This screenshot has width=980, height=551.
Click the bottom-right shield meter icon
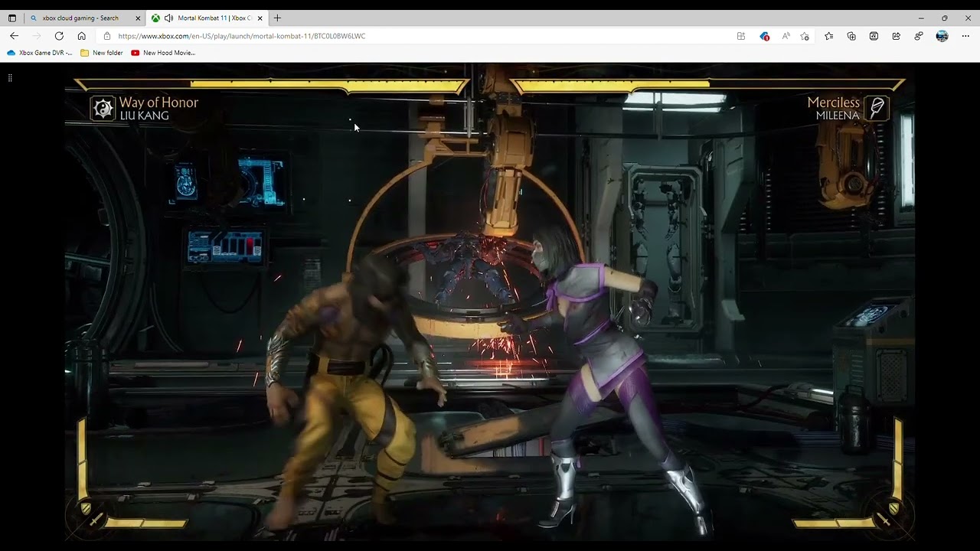point(893,508)
